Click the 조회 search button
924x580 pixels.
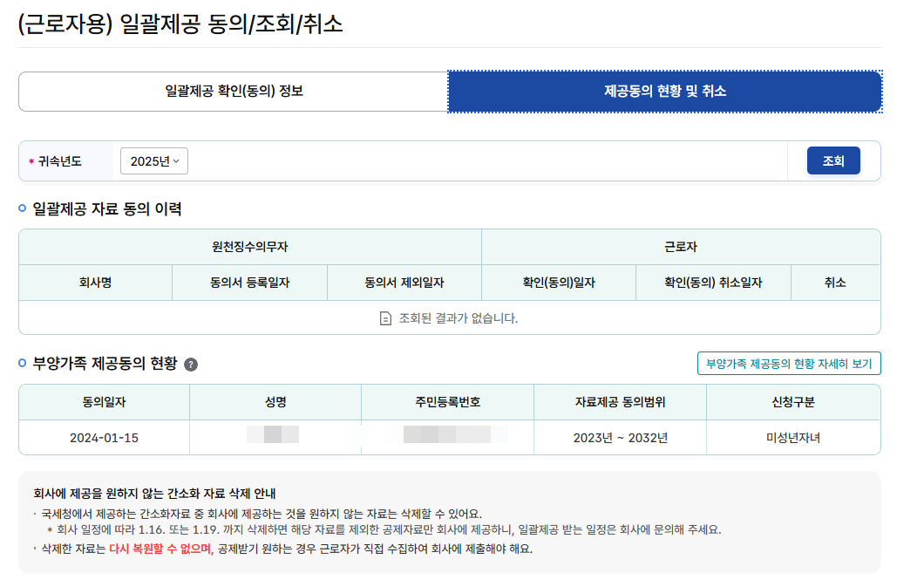pos(832,161)
